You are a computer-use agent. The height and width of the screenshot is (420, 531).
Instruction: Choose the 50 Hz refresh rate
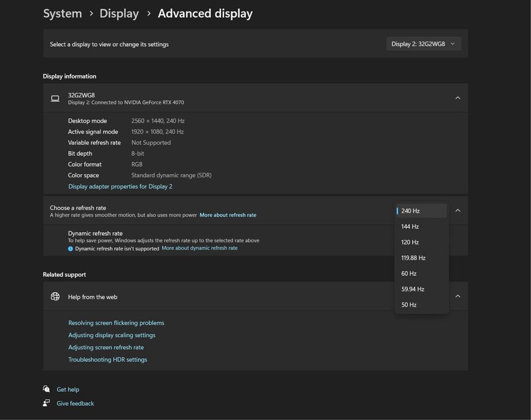pyautogui.click(x=409, y=305)
